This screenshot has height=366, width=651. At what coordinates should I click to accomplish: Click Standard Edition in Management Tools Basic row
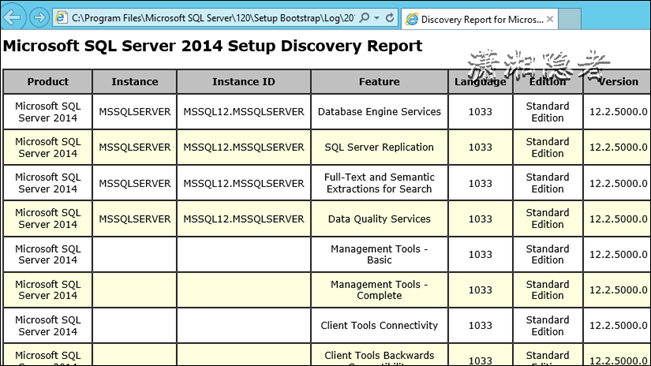coord(548,254)
